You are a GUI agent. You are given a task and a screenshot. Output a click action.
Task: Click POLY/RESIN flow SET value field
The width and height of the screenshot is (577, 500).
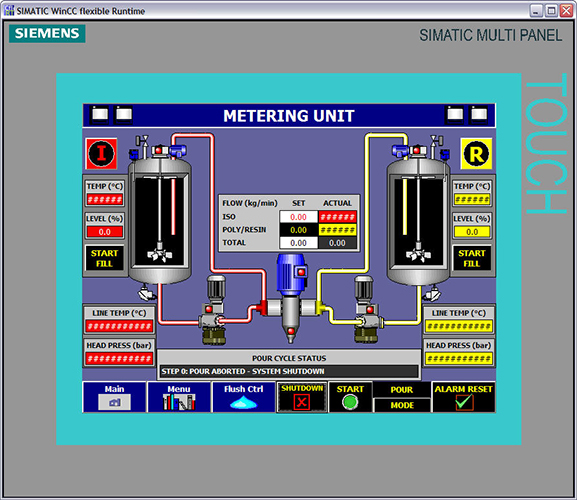point(298,230)
